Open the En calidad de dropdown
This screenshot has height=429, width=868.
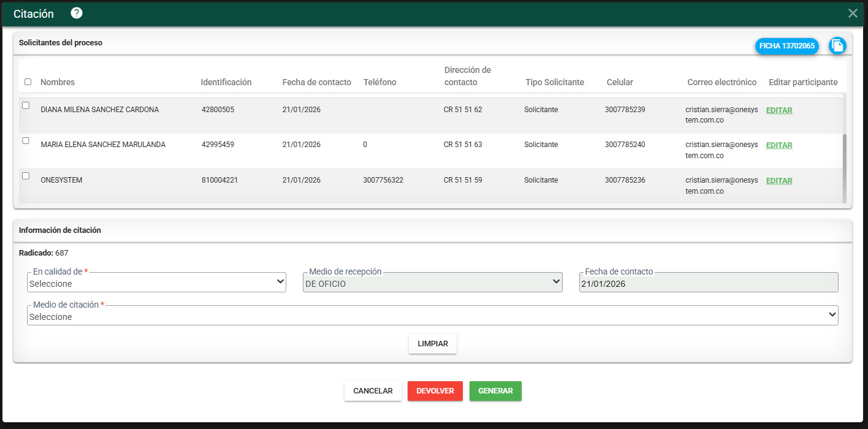[156, 283]
